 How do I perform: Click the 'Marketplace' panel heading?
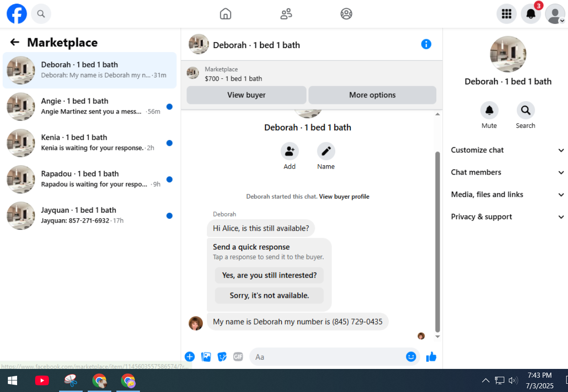62,42
